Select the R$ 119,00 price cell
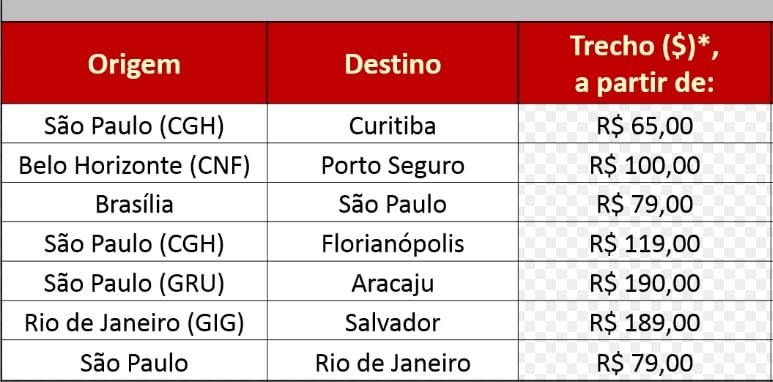Screen dimensions: 773x382 tap(645, 242)
